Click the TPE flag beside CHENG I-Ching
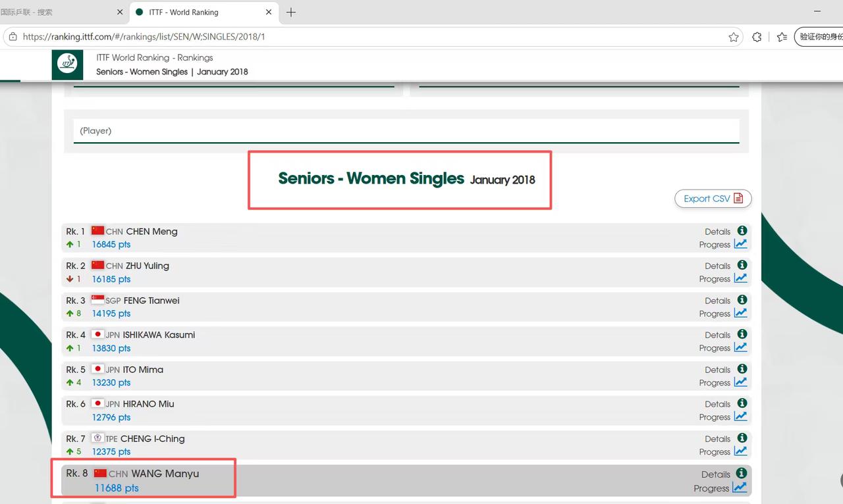Image resolution: width=843 pixels, height=504 pixels. pos(97,438)
